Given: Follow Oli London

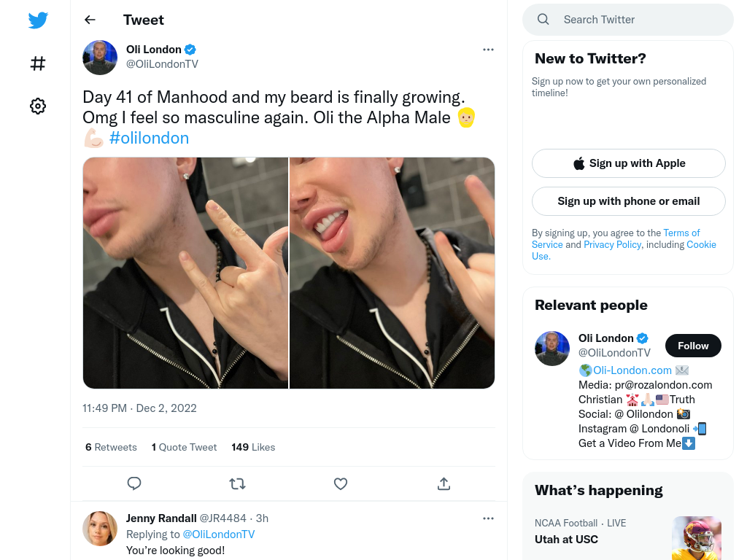Looking at the screenshot, I should pos(693,346).
